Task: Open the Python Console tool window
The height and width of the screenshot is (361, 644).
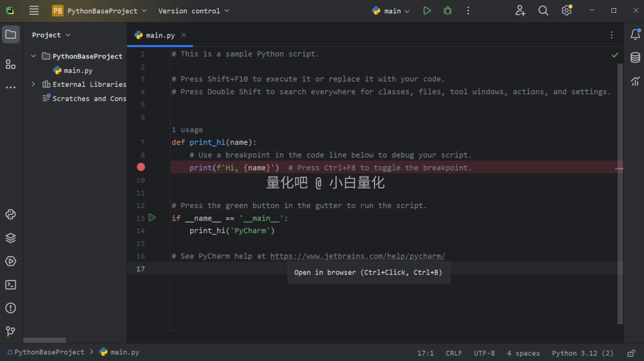Action: coord(10,215)
